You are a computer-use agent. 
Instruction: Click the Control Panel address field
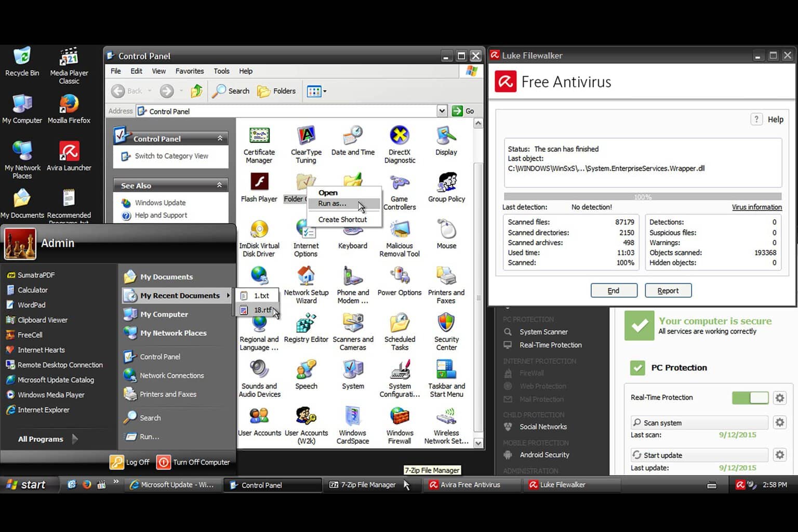287,111
